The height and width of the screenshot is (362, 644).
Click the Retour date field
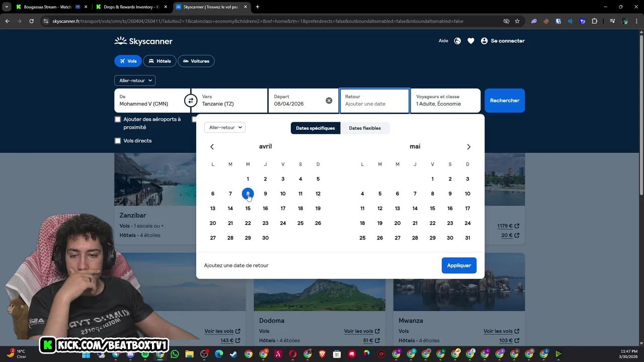(x=374, y=101)
